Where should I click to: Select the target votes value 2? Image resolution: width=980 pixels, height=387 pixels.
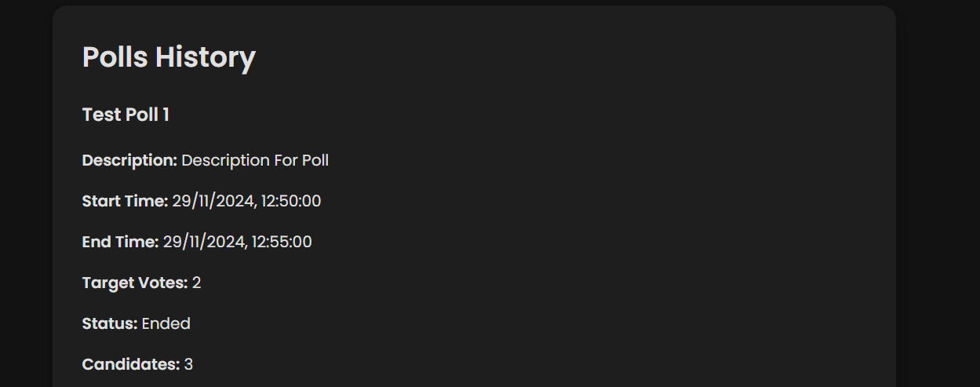click(x=197, y=283)
